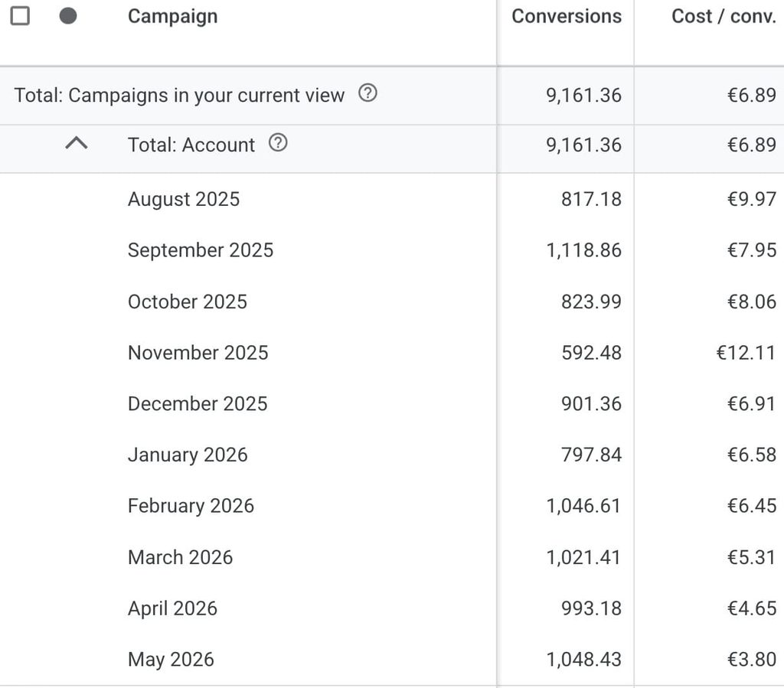Open help icon beside Total: Account

(x=278, y=143)
